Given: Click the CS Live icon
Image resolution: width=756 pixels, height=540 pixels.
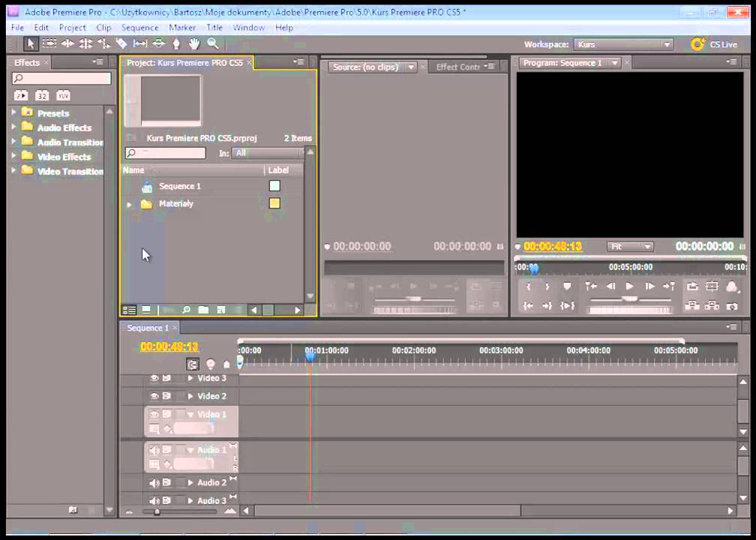Looking at the screenshot, I should [x=697, y=44].
